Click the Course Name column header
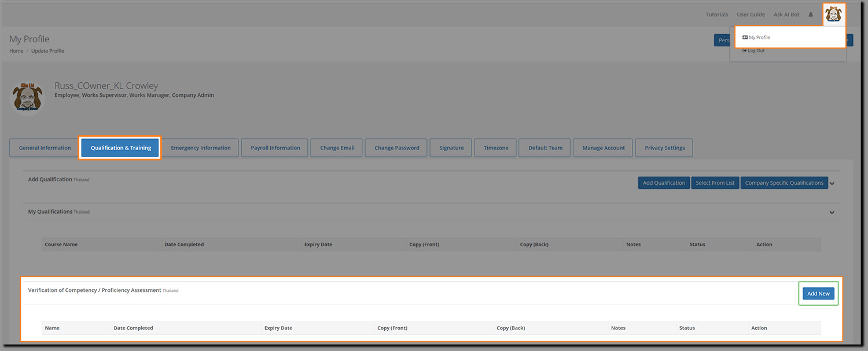 (x=61, y=244)
